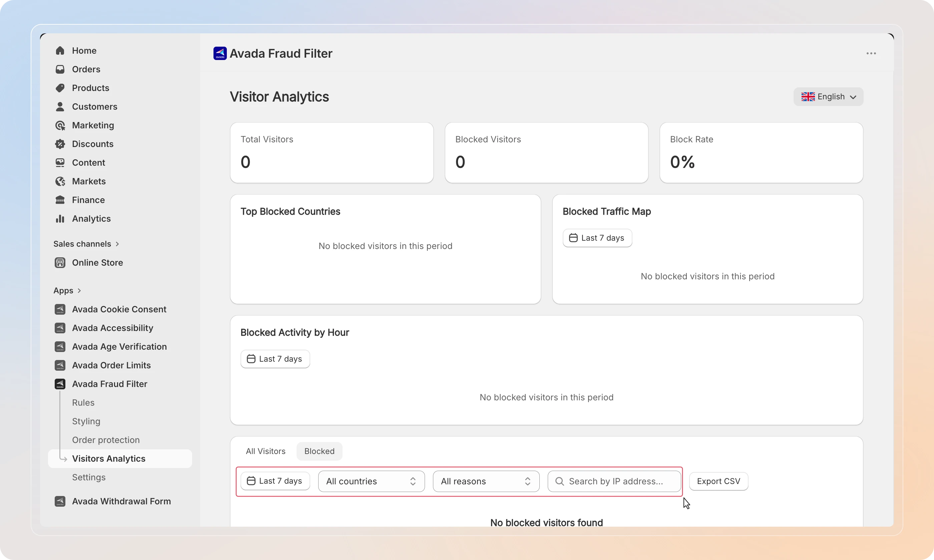Click the Blocked Visitors stat card
The height and width of the screenshot is (560, 934).
click(546, 152)
